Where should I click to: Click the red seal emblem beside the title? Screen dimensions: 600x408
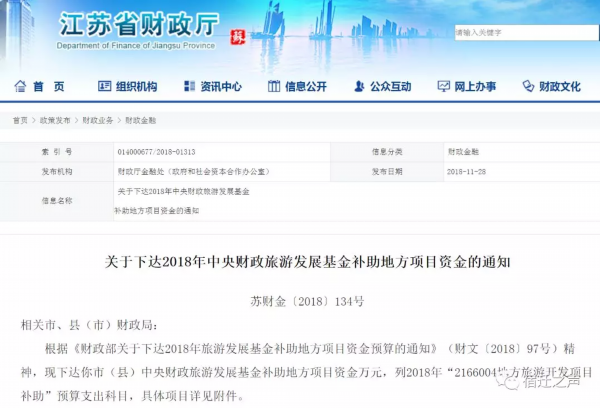[x=237, y=37]
